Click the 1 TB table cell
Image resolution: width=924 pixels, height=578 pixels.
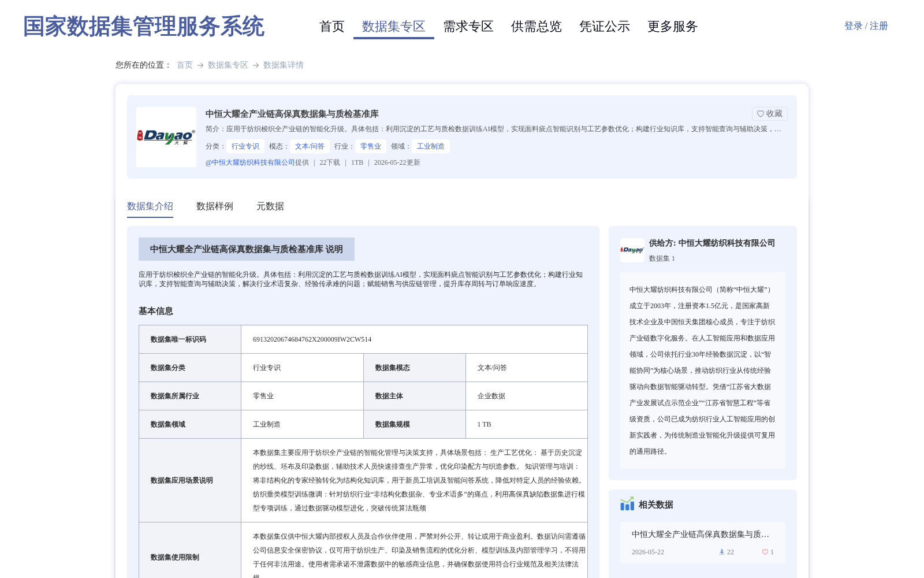click(485, 424)
